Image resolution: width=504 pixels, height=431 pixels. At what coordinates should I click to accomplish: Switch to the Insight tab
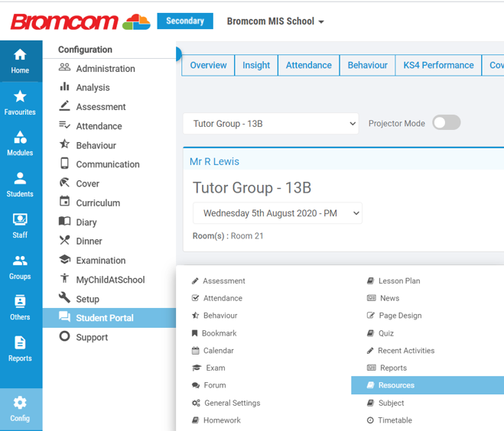click(x=256, y=65)
